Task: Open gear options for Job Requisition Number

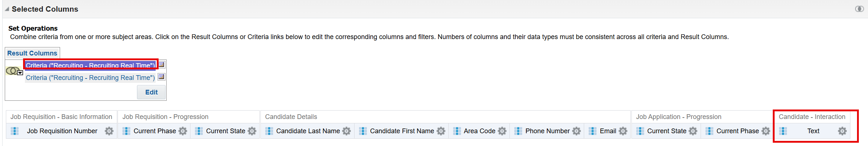Action: coord(109,131)
